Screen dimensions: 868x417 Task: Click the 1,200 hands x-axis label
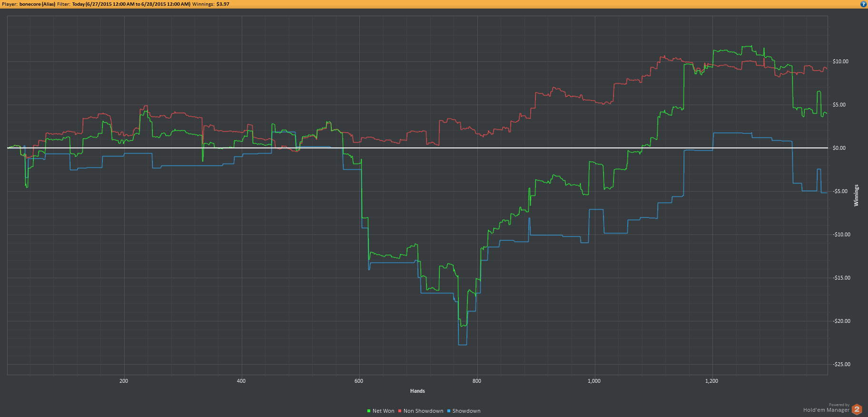pos(711,381)
